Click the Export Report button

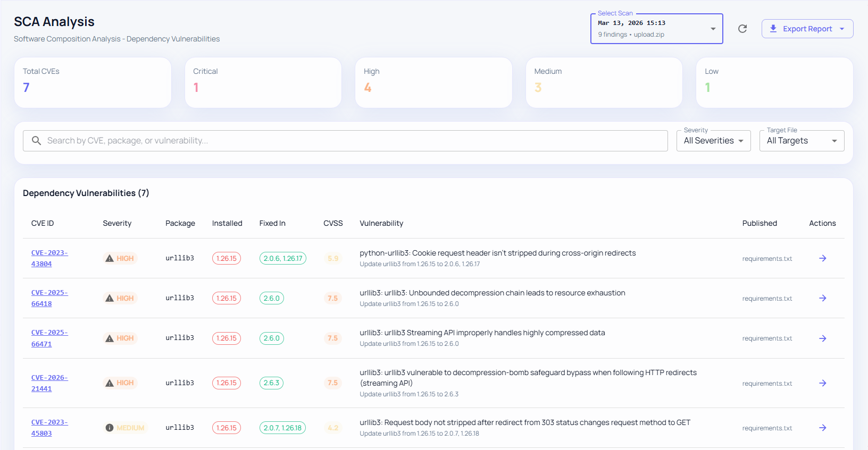(807, 29)
